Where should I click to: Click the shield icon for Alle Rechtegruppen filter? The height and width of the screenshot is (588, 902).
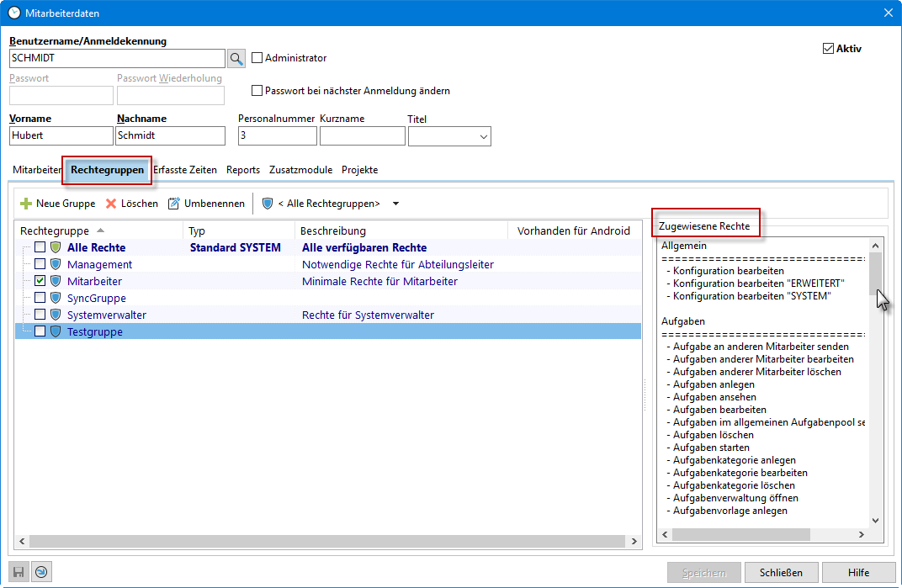tap(268, 204)
